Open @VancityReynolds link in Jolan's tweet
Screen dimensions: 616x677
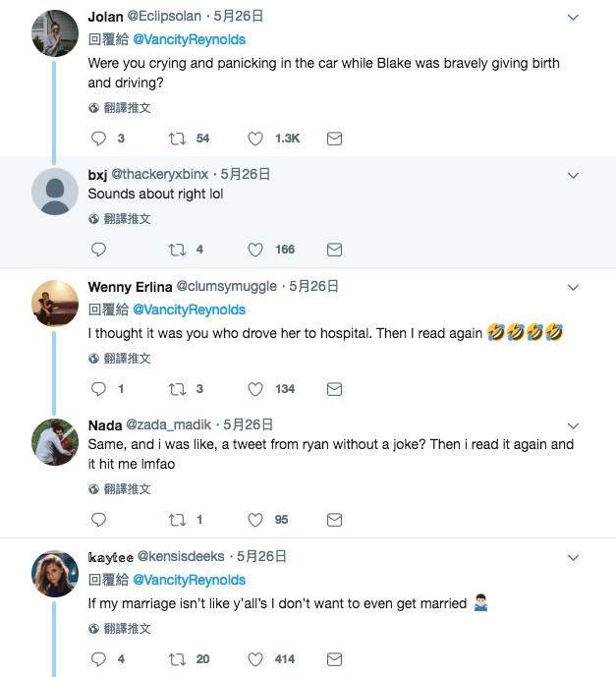tap(189, 39)
